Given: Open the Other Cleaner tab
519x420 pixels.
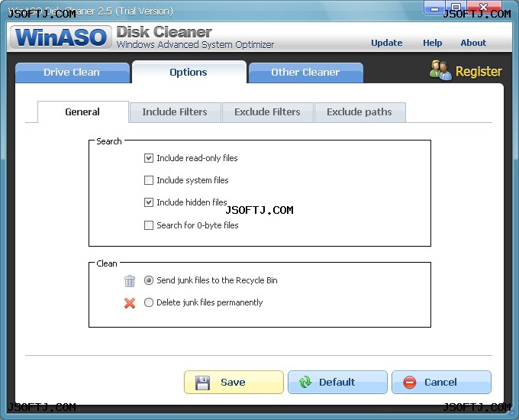Looking at the screenshot, I should coord(305,73).
